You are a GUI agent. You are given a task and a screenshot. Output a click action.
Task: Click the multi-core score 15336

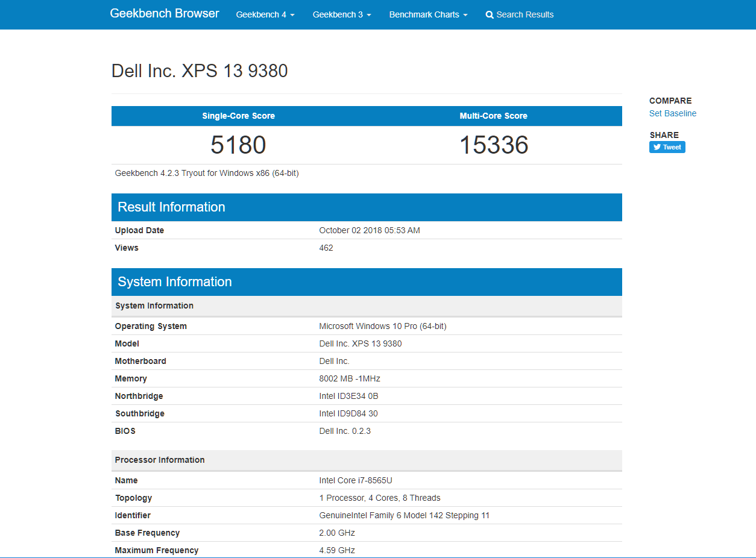coord(494,145)
